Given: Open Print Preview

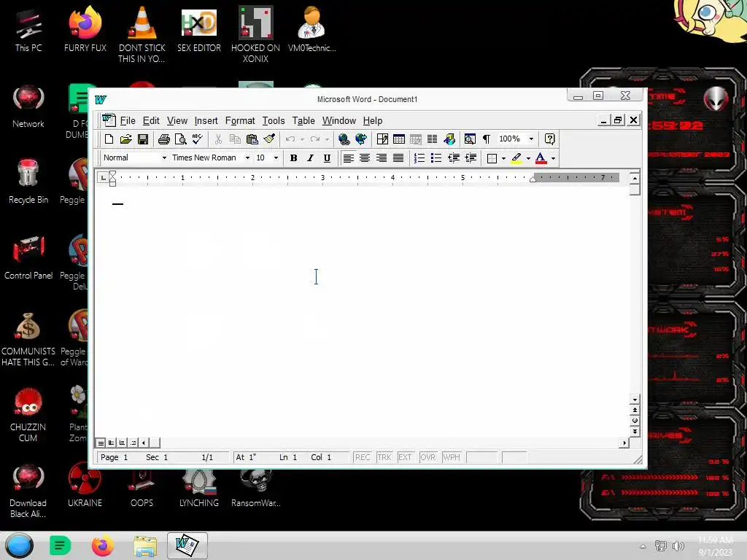Looking at the screenshot, I should pos(181,139).
